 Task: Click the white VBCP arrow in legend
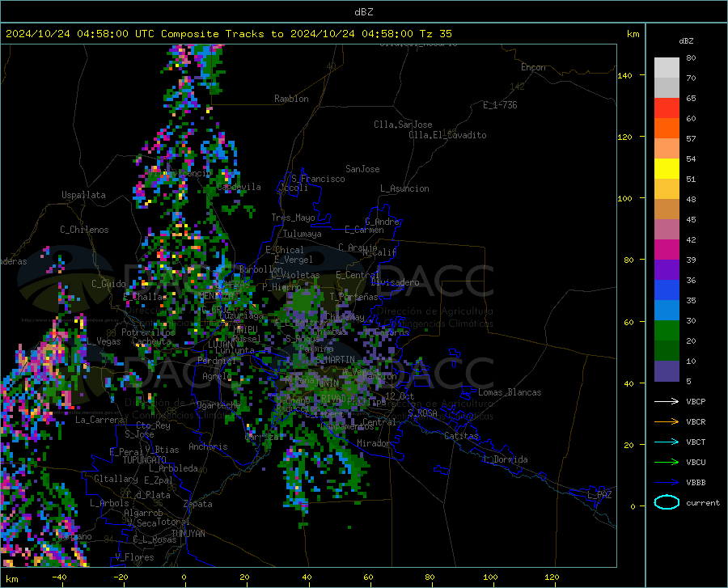pos(667,401)
